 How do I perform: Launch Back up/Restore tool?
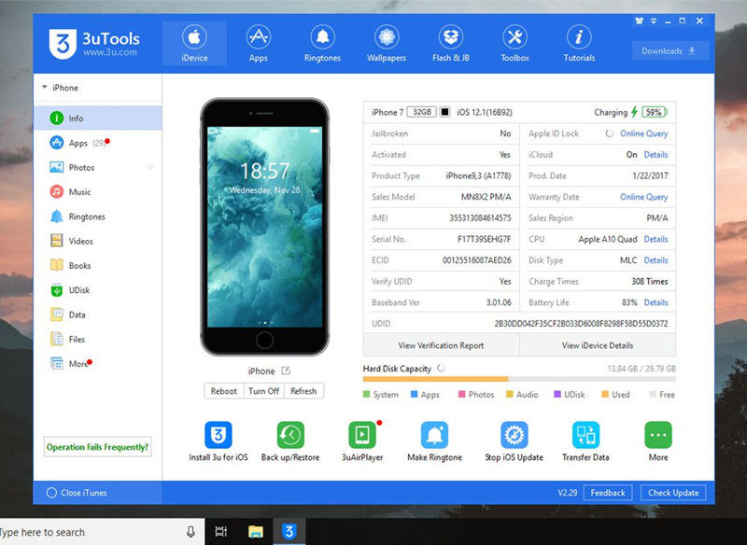pyautogui.click(x=290, y=435)
